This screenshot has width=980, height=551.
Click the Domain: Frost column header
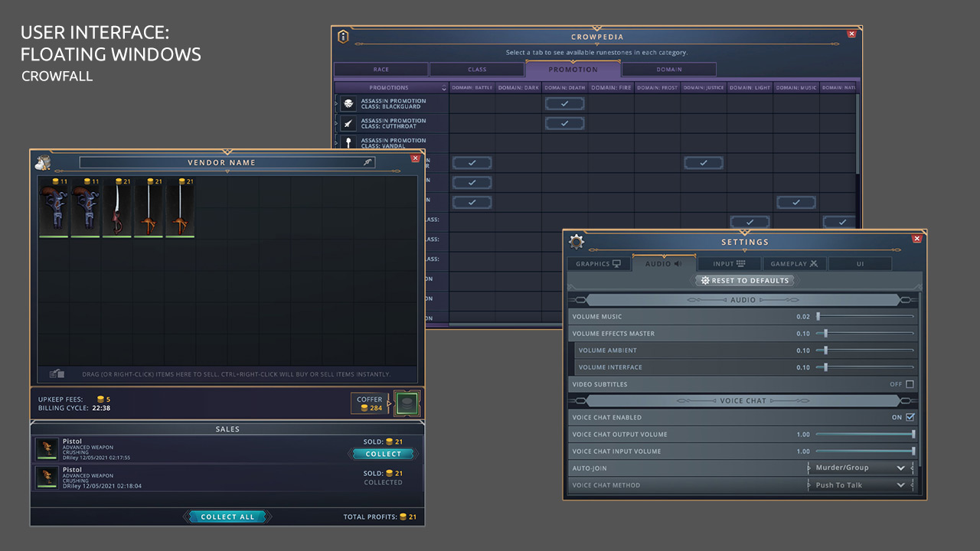click(x=658, y=88)
